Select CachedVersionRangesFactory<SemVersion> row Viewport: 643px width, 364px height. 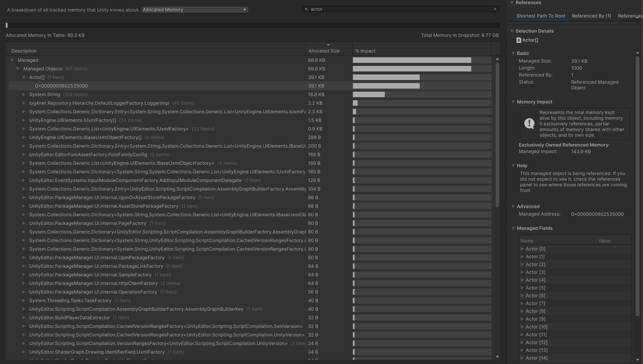pyautogui.click(x=250, y=326)
